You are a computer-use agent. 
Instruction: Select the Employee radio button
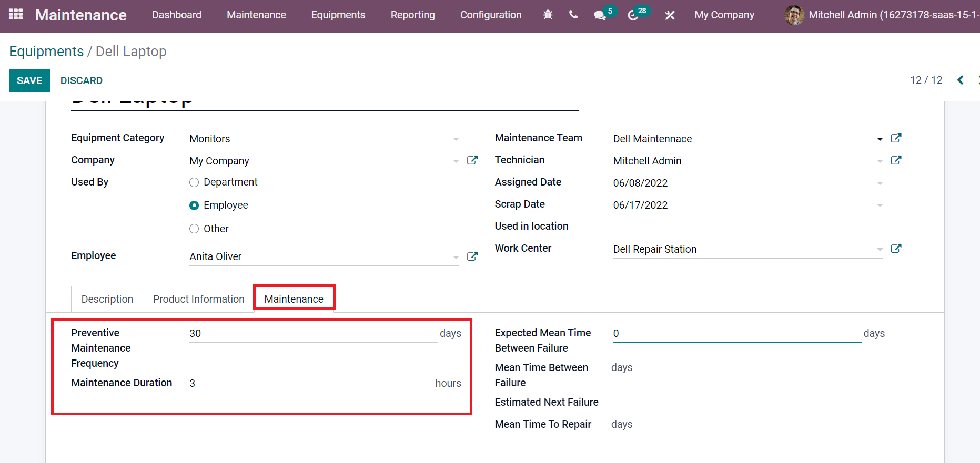(x=194, y=205)
